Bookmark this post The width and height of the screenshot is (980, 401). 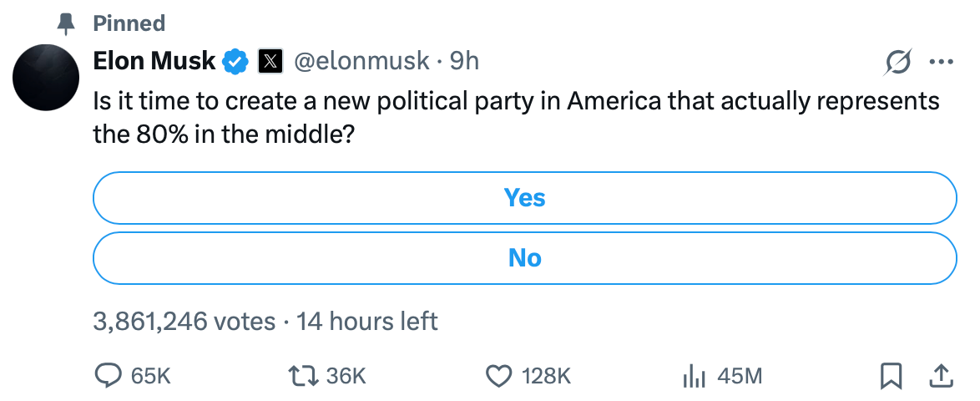pyautogui.click(x=892, y=377)
